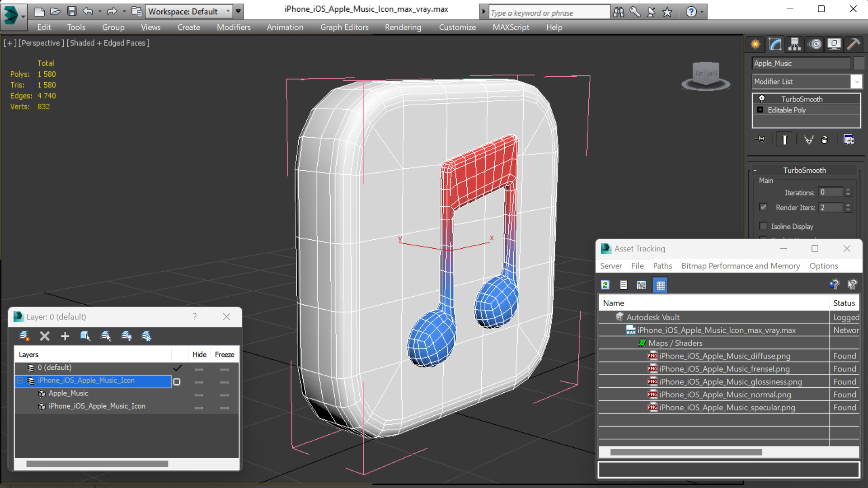Redo the last action
The width and height of the screenshot is (868, 488).
[x=112, y=11]
